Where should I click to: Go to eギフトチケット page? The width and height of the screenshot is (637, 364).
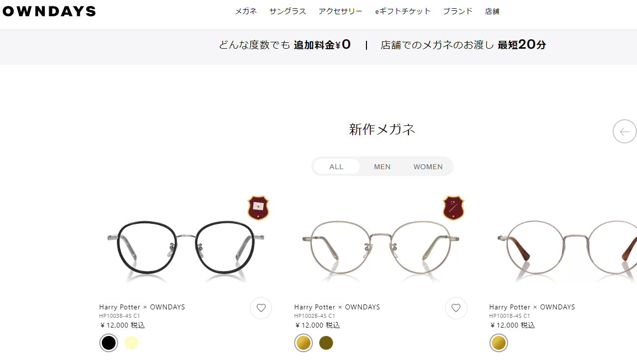(x=403, y=11)
